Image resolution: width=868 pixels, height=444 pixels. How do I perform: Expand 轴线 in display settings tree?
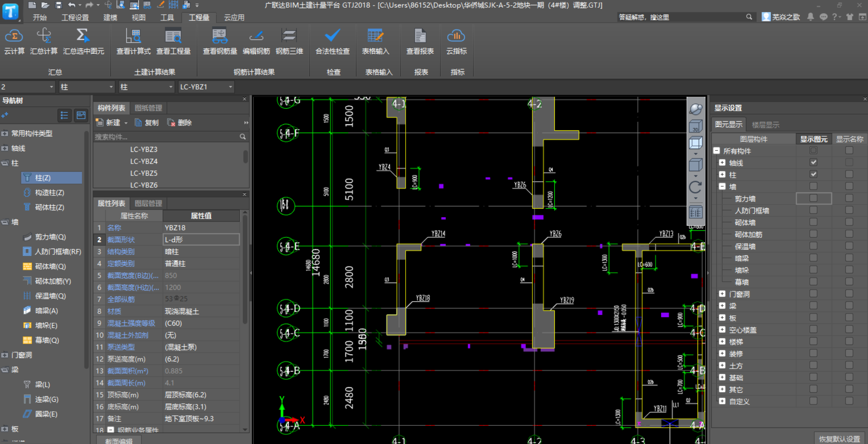pos(722,163)
